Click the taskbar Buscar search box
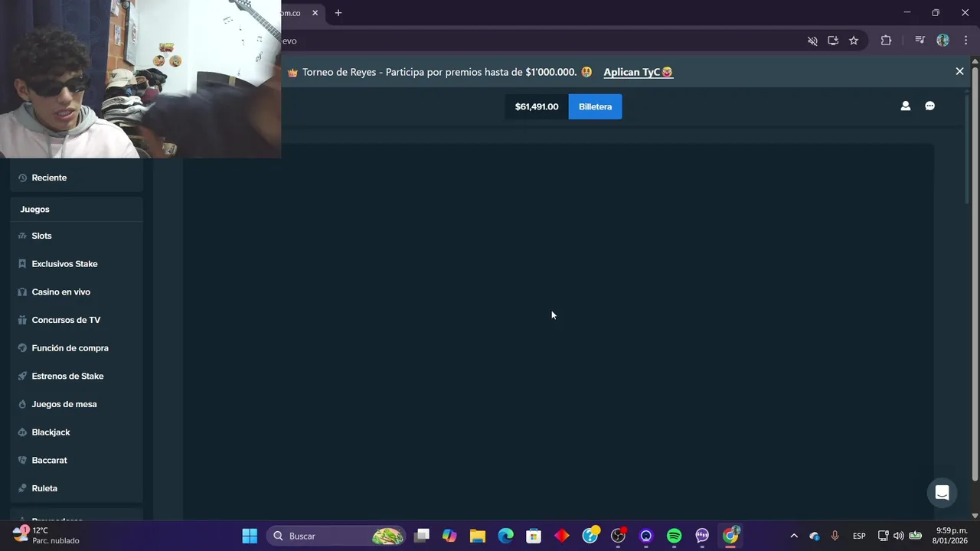 [x=336, y=536]
